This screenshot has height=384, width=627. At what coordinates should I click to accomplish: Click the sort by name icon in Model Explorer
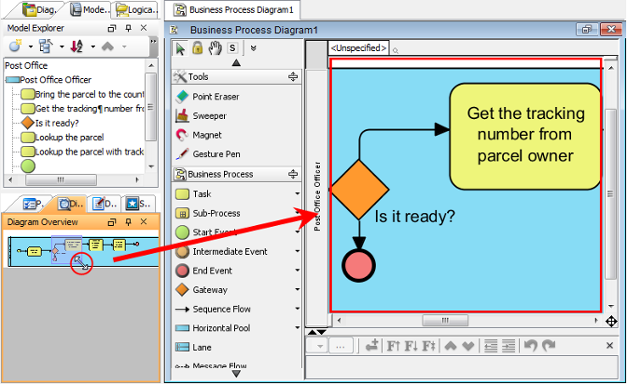pyautogui.click(x=76, y=46)
